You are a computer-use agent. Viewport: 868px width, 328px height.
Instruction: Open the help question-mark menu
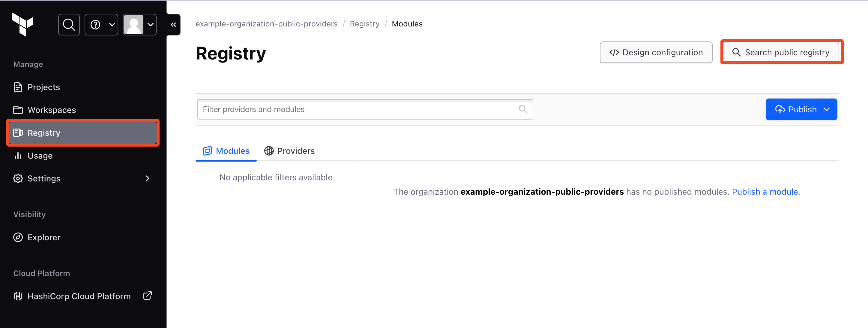pos(101,25)
